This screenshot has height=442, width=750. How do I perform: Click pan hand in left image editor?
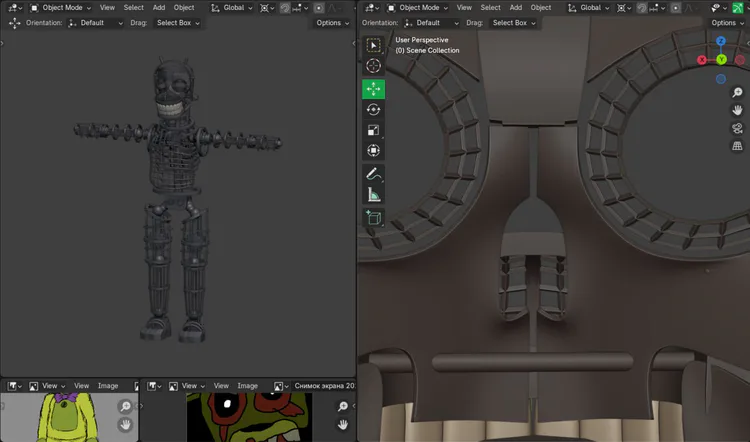click(125, 424)
